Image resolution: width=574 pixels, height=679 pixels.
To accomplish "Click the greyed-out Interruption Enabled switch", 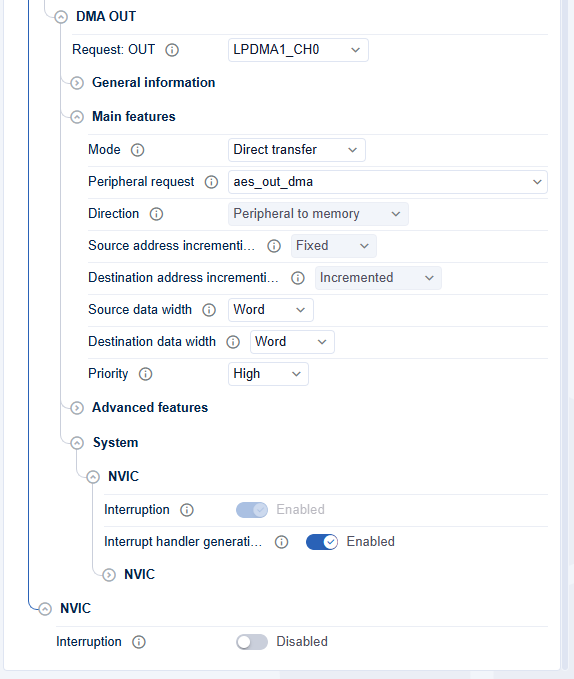I will 252,510.
